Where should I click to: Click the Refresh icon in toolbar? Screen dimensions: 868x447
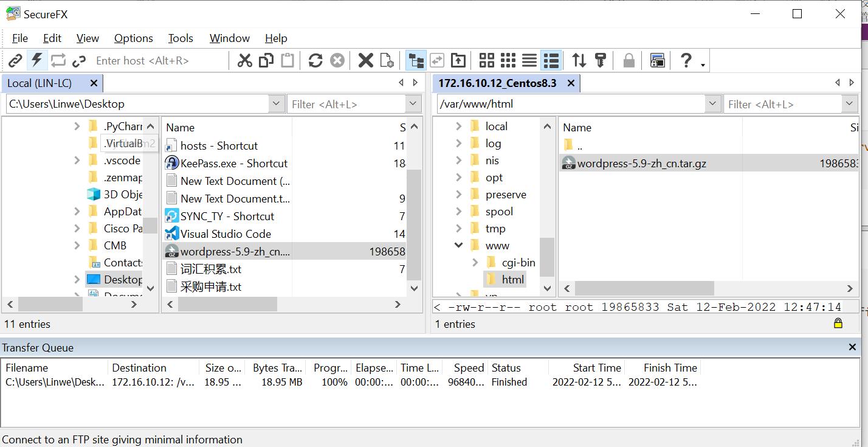315,60
